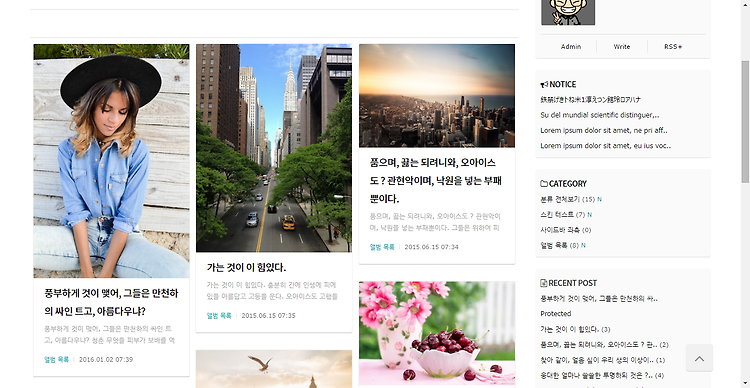The height and width of the screenshot is (388, 750).
Task: Open recent post '가는 것이 이 힘있다. (3)'
Action: coord(575,329)
